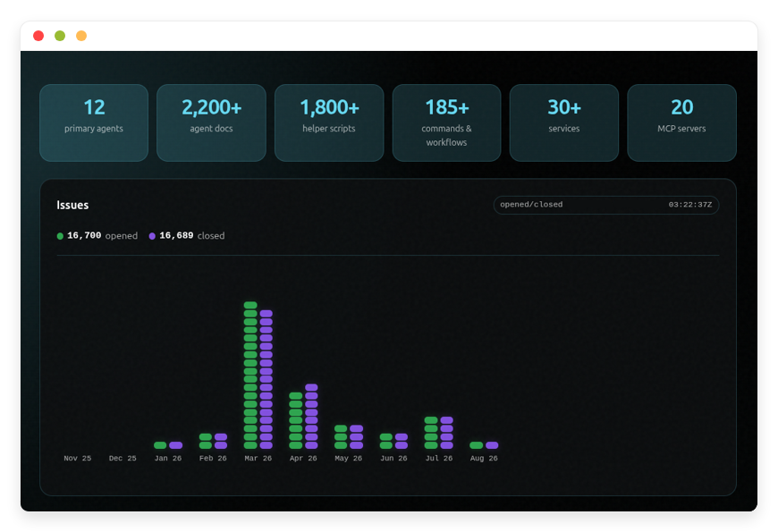Click the Issues heading
The image size is (778, 532).
click(72, 205)
